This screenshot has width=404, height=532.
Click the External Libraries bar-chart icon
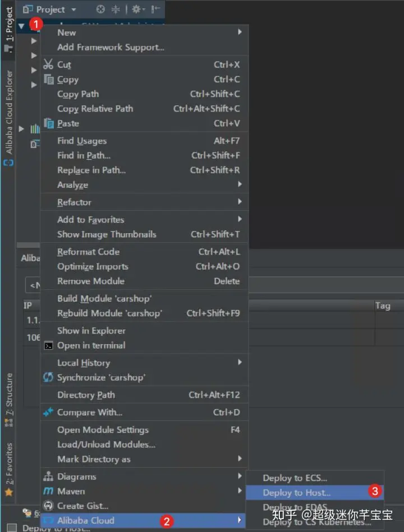[35, 128]
